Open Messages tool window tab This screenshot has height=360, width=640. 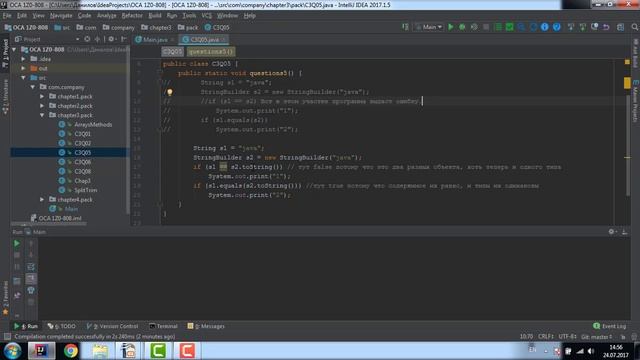(206, 326)
